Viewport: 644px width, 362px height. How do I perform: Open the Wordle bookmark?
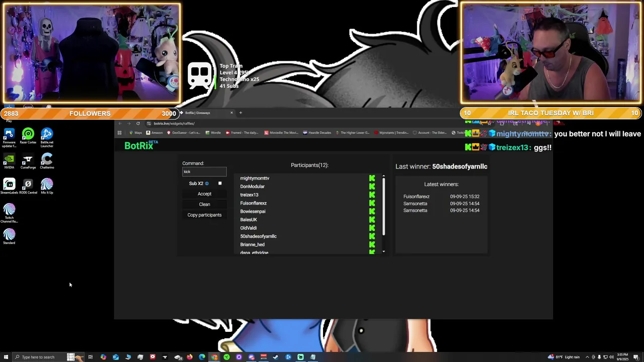tap(213, 133)
